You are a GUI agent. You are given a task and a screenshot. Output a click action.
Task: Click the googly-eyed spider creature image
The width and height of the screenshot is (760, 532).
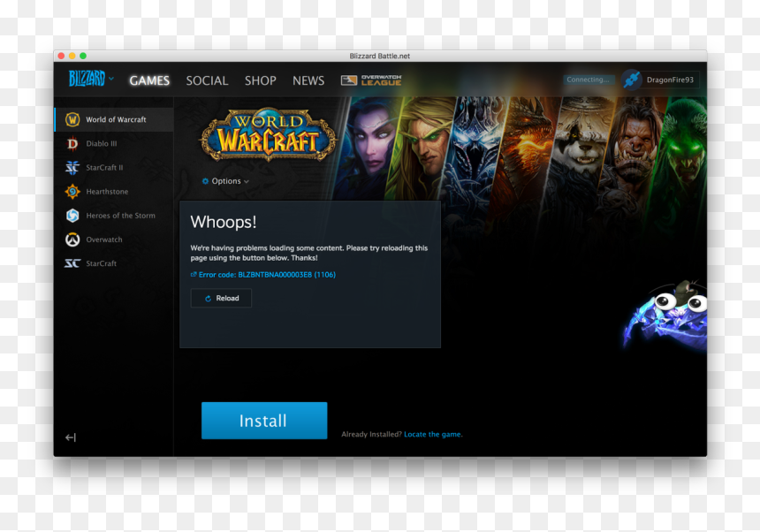[665, 315]
